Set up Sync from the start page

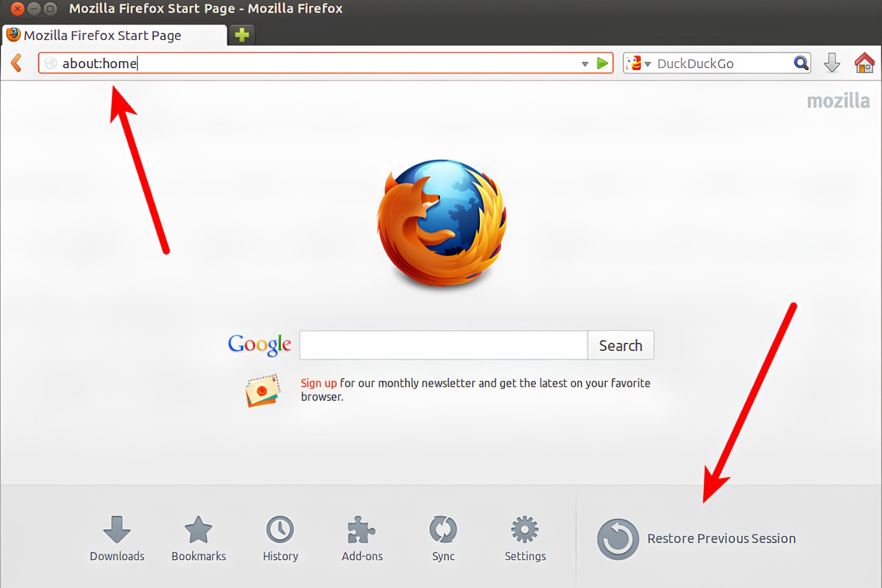point(443,538)
